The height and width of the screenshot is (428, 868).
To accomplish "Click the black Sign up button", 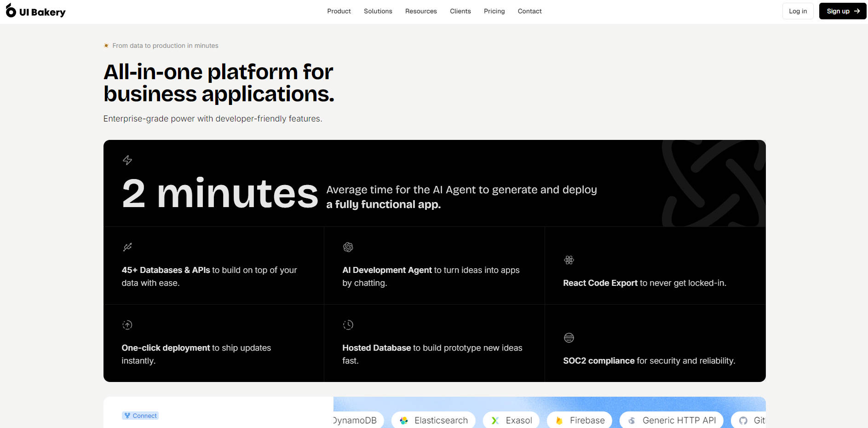I will [842, 11].
